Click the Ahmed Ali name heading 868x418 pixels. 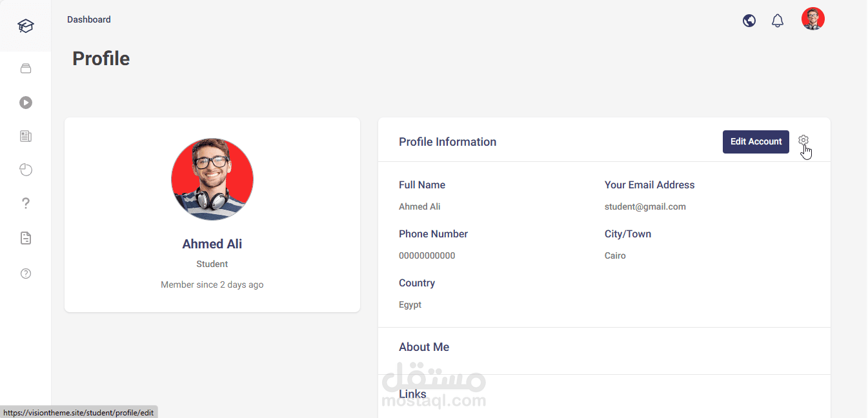pyautogui.click(x=212, y=244)
